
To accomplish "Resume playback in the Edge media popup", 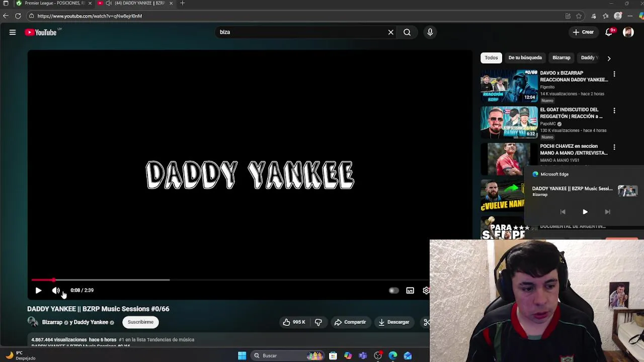I will (585, 212).
